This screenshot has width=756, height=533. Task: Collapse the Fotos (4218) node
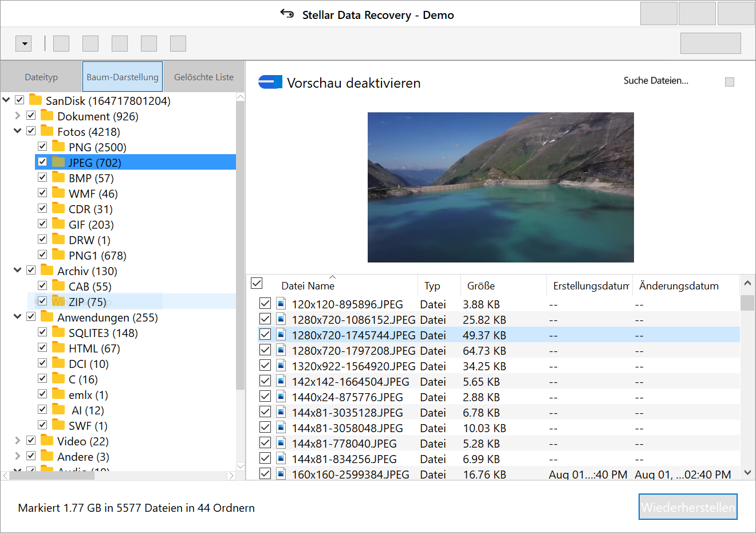[18, 131]
